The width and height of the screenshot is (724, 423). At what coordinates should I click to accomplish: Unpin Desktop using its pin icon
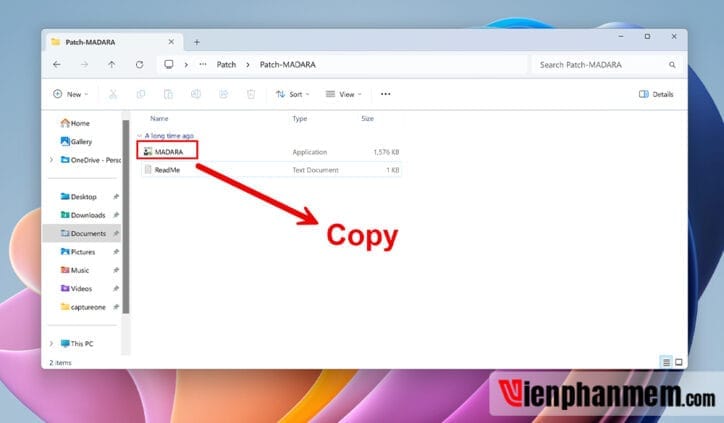tap(116, 197)
